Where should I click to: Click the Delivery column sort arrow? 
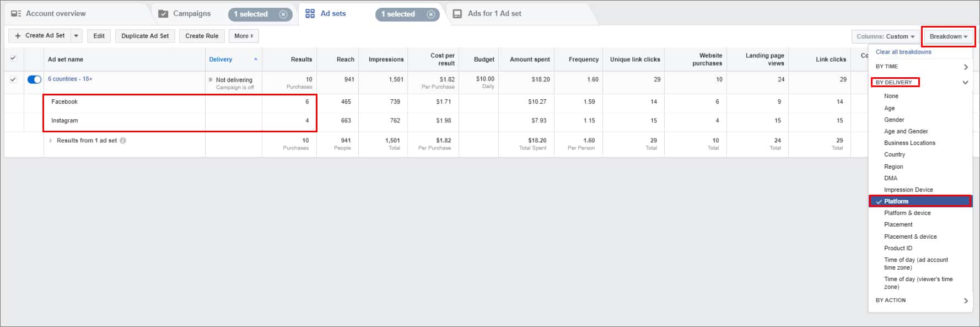click(256, 59)
